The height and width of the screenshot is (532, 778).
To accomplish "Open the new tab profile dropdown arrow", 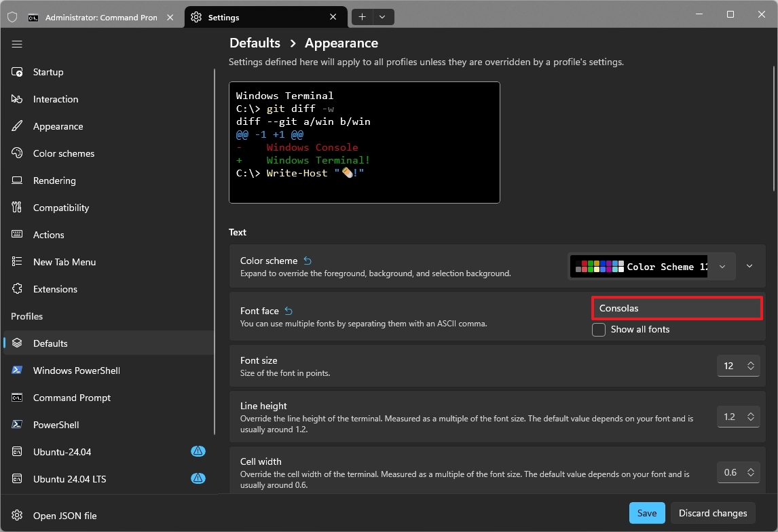I will [383, 17].
